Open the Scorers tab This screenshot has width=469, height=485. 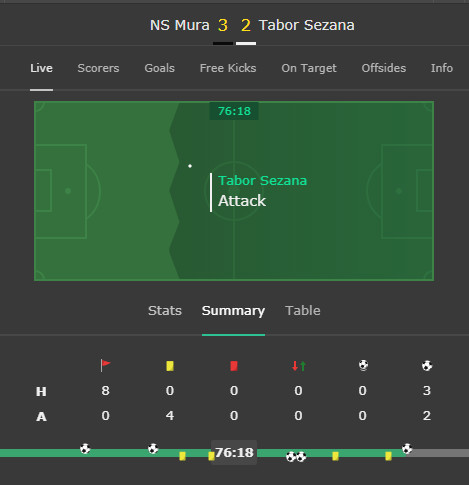[98, 68]
